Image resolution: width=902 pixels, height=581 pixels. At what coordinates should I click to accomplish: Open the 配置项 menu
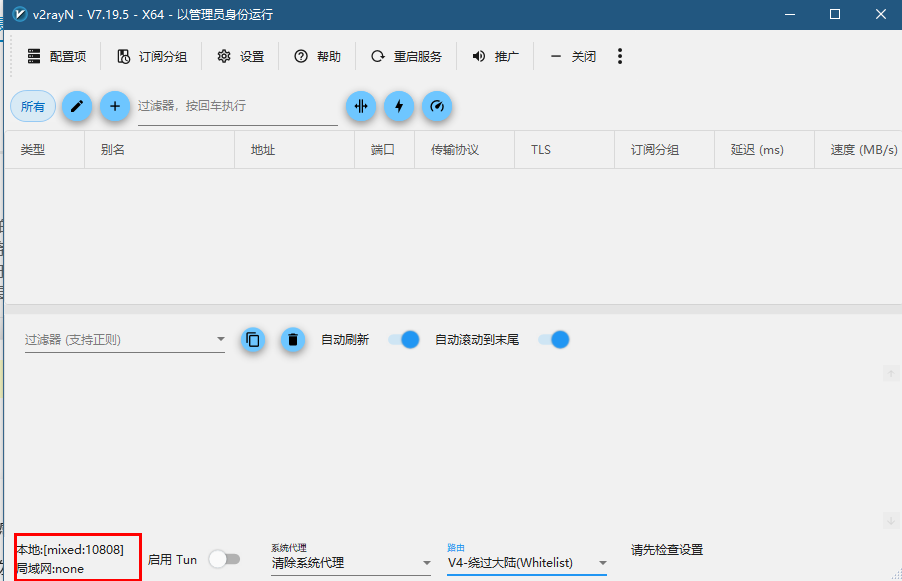(57, 56)
